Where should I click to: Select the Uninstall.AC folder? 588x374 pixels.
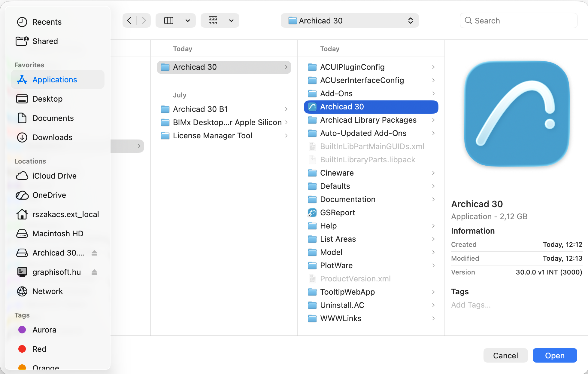coord(371,305)
